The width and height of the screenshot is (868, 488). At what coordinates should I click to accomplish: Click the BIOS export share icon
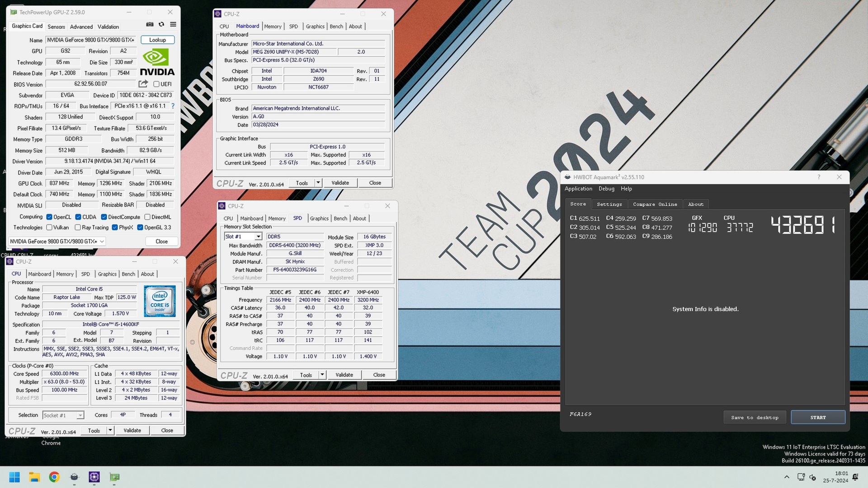tap(143, 84)
